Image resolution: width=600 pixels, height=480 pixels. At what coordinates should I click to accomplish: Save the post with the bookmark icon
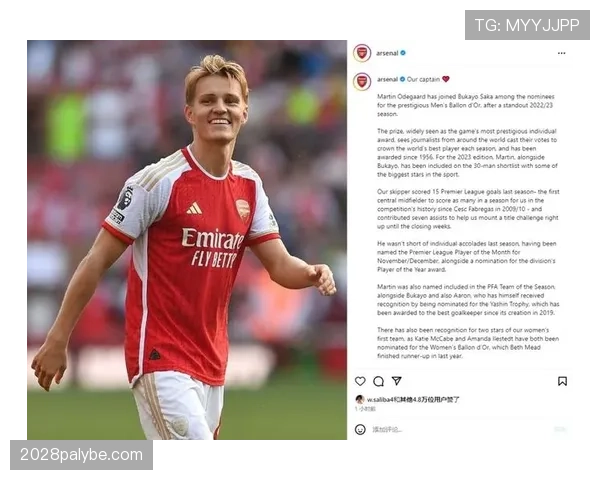pyautogui.click(x=562, y=381)
